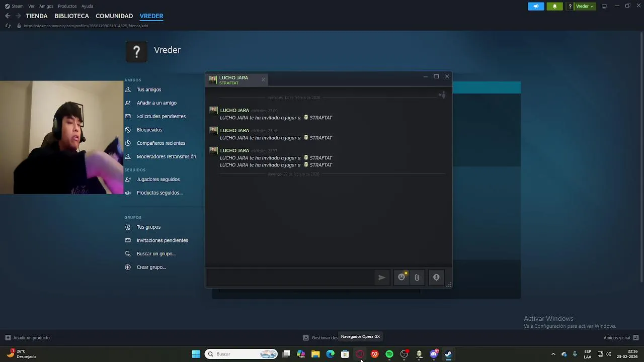Image resolution: width=644 pixels, height=362 pixels.
Task: Click the Steam taskbar icon
Action: pos(448,354)
